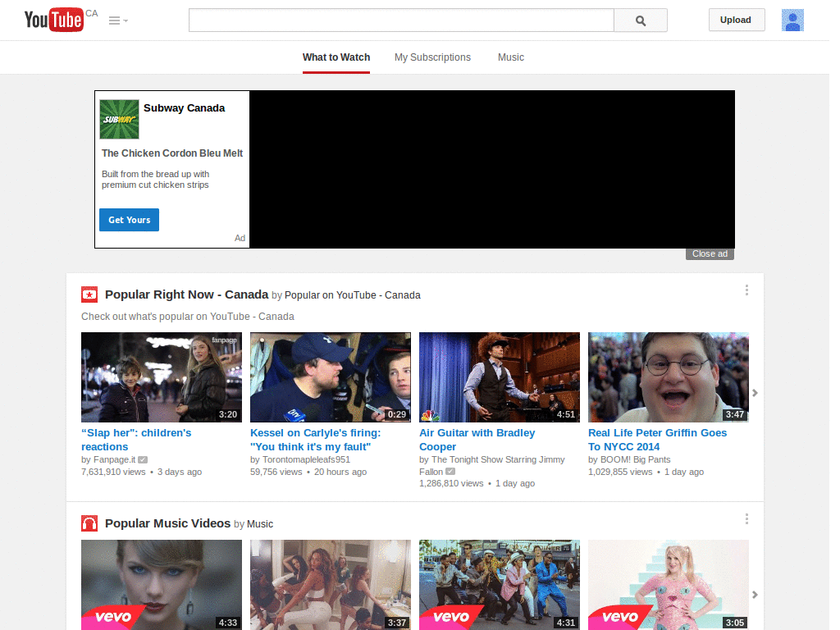Open Real Life Peter Griffin thumbnail

coord(668,377)
